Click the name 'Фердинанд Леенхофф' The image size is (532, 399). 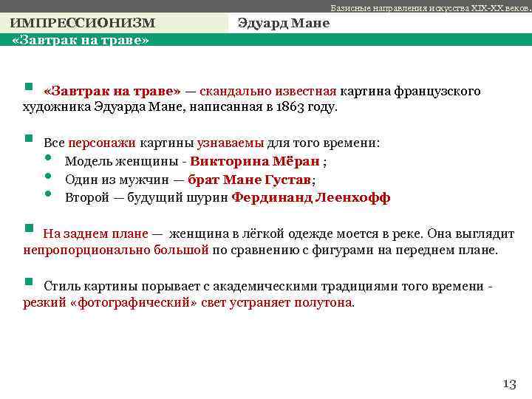(x=311, y=197)
